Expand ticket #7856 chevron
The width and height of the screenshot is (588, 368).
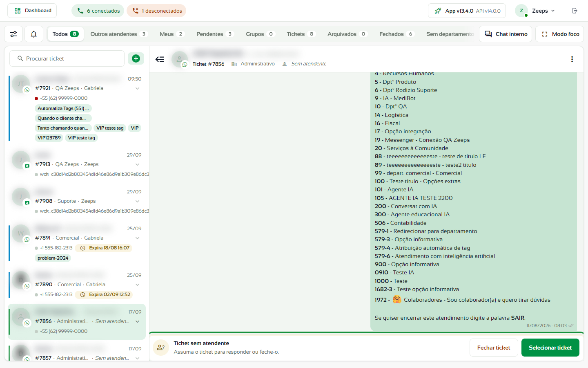tap(138, 321)
